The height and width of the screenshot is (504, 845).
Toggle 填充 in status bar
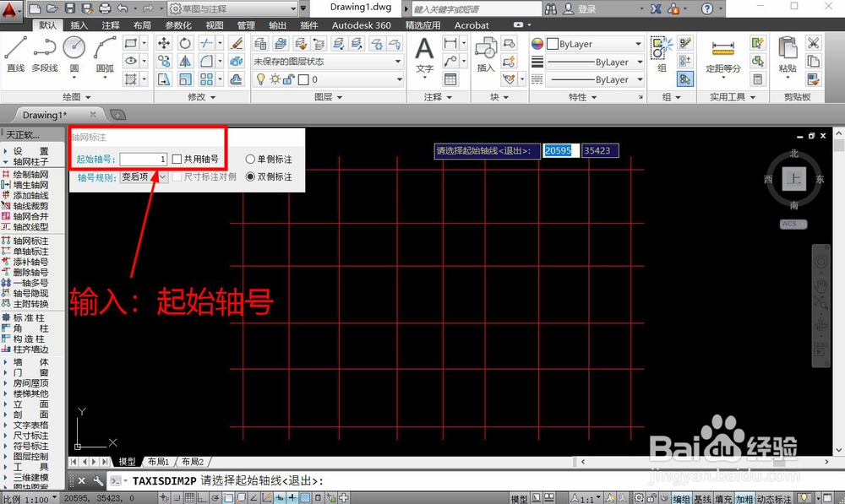click(724, 499)
